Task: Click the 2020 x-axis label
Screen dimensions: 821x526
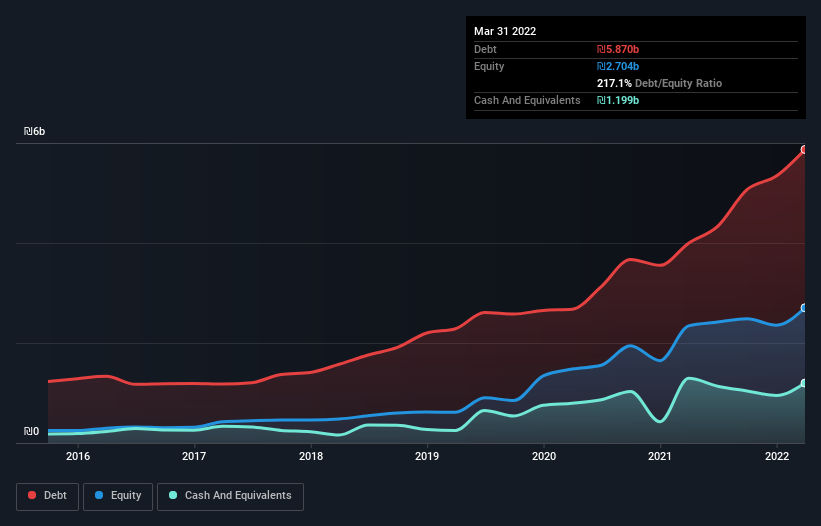Action: click(544, 456)
